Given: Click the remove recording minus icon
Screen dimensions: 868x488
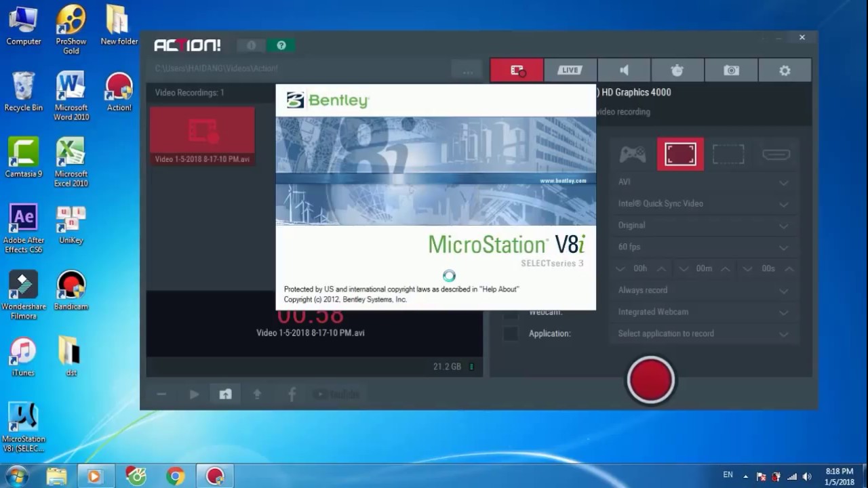Looking at the screenshot, I should pos(161,394).
